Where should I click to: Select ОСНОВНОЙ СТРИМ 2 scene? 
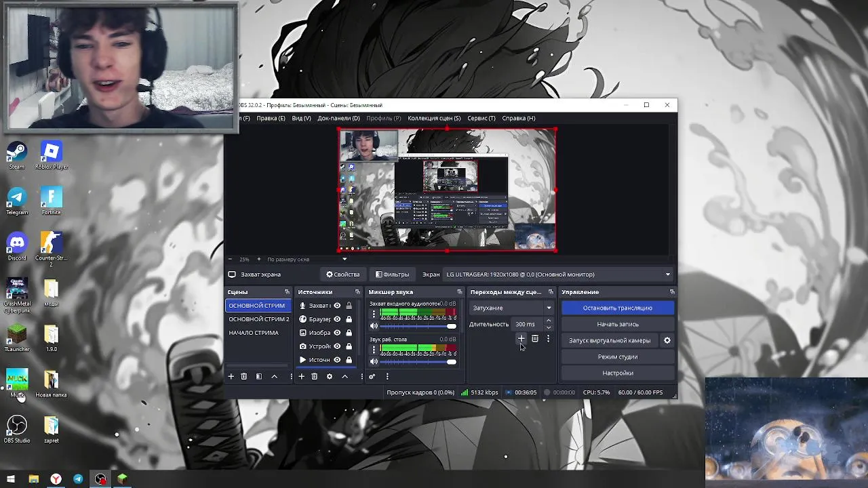[258, 319]
